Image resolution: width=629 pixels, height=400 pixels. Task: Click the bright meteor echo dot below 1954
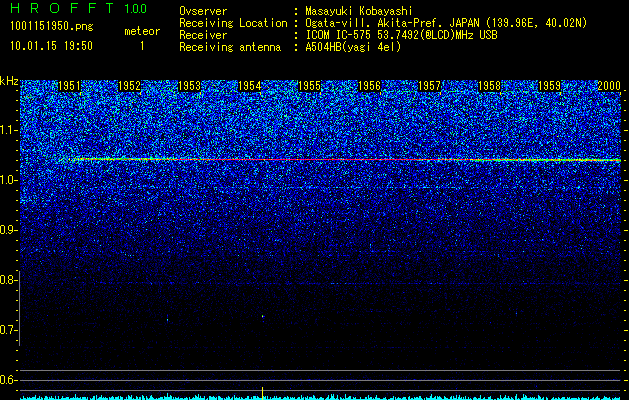tap(263, 316)
